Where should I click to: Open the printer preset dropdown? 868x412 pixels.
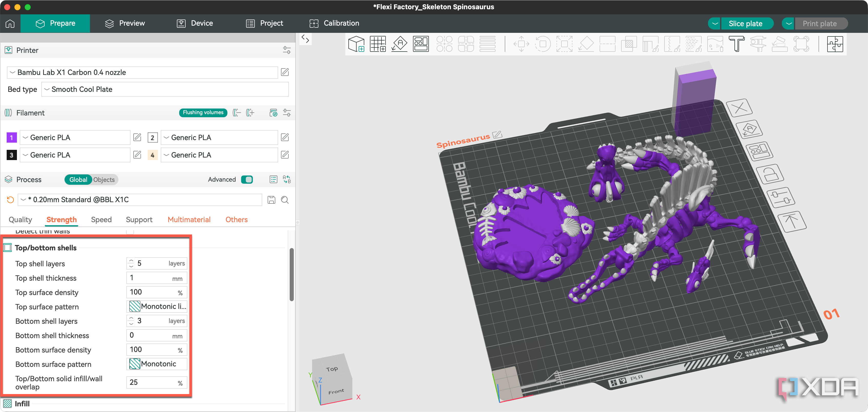click(143, 73)
